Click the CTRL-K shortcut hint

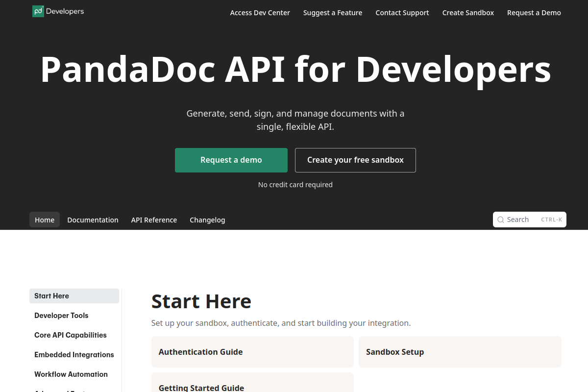(552, 220)
